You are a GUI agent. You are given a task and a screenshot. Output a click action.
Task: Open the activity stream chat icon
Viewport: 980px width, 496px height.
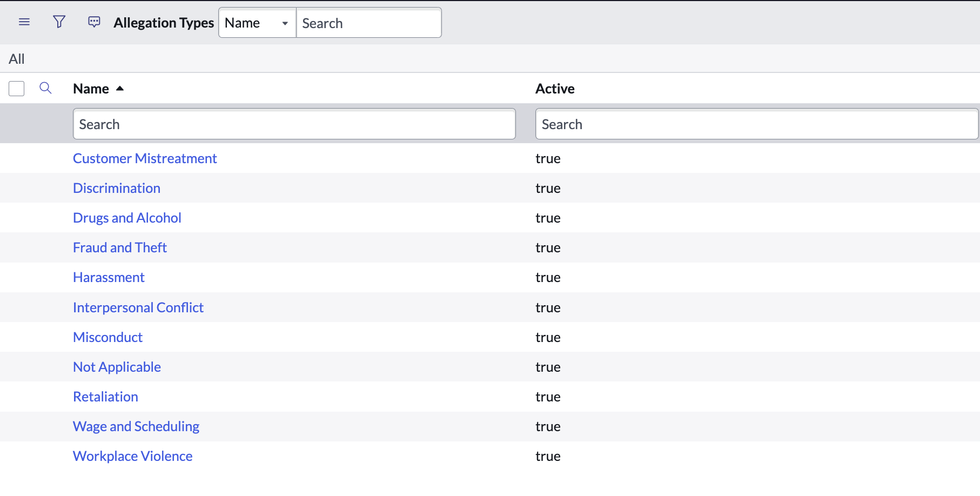coord(94,22)
